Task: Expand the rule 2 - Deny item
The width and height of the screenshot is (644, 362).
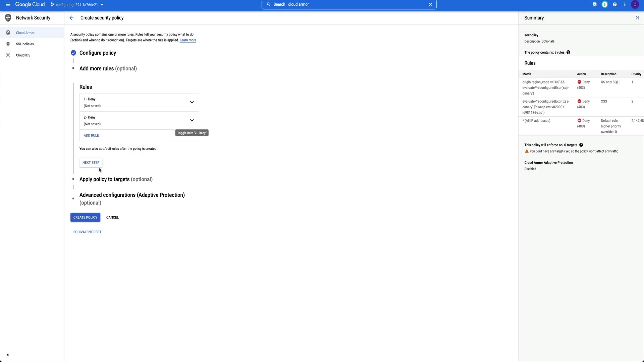Action: (x=192, y=120)
